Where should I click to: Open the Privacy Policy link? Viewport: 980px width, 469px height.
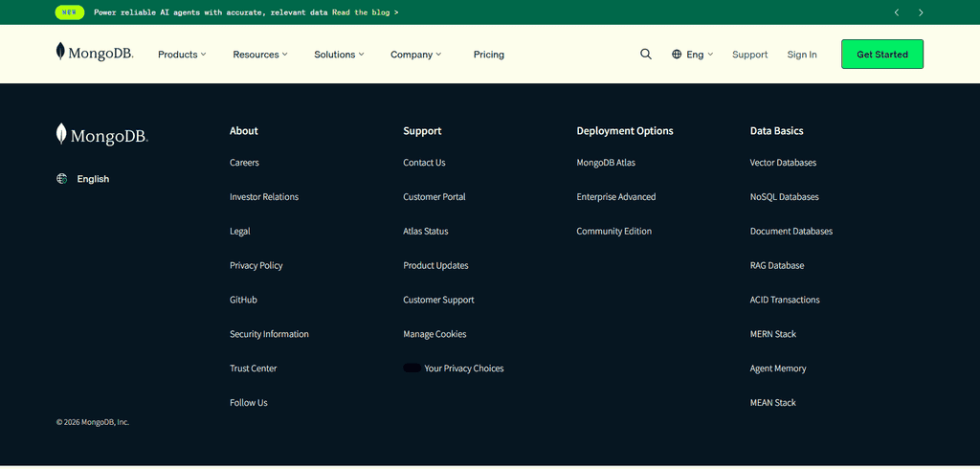256,266
